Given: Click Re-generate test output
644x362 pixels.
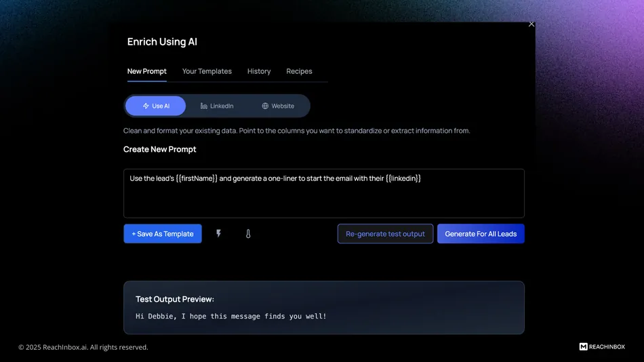Looking at the screenshot, I should pos(385,233).
